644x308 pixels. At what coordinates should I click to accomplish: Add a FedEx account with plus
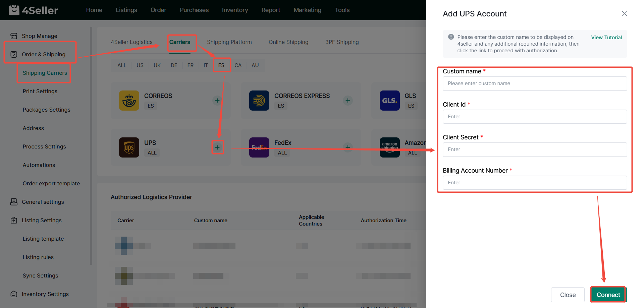click(348, 147)
